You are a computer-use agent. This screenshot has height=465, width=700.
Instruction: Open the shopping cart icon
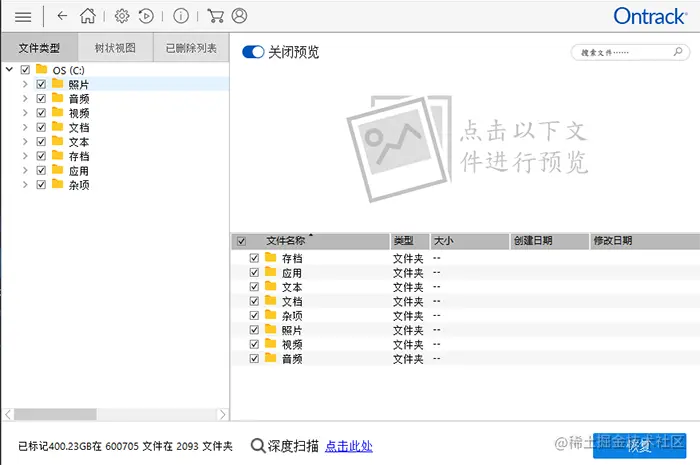click(216, 16)
